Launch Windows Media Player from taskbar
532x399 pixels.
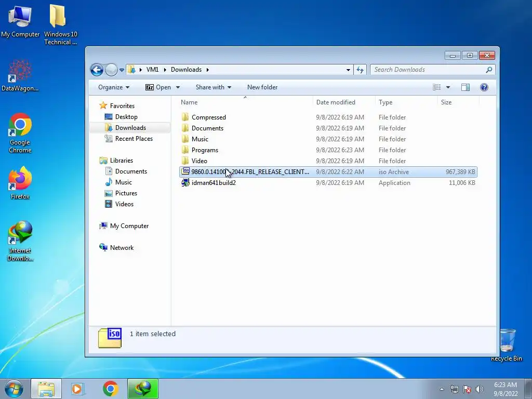point(77,389)
